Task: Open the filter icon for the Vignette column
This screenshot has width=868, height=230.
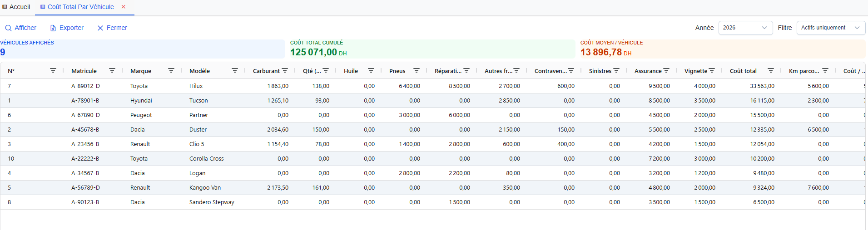Action: [x=712, y=71]
